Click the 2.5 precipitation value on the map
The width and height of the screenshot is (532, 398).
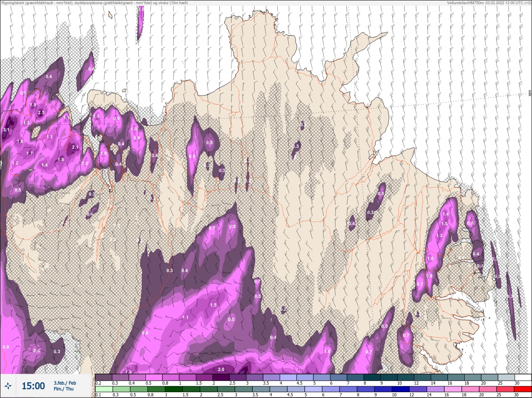click(x=41, y=113)
